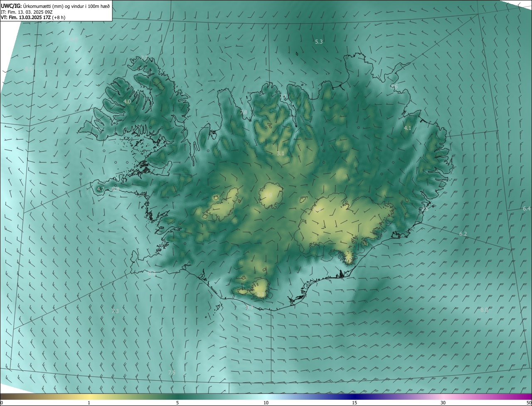
Task: Click the 7.8 map value
Action: [244, 112]
